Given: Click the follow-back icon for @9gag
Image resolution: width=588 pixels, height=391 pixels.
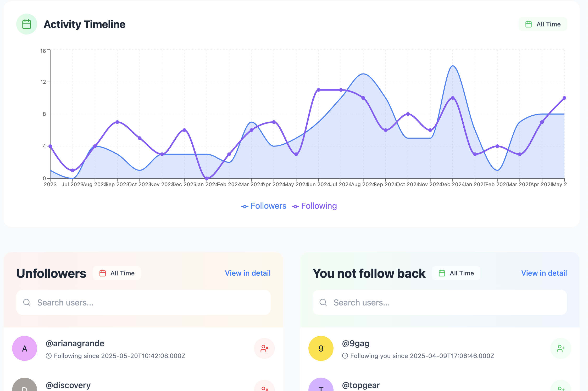Looking at the screenshot, I should tap(561, 348).
